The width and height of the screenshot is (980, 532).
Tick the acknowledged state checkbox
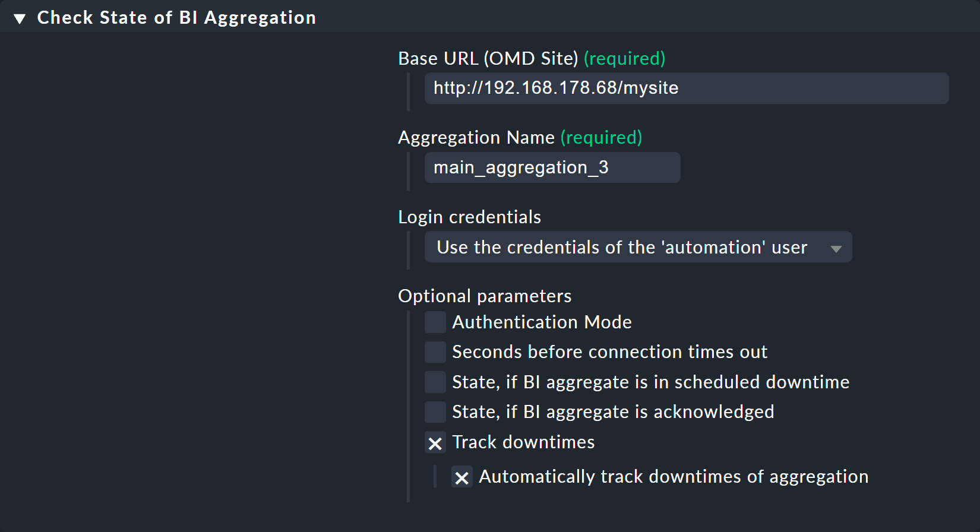435,412
